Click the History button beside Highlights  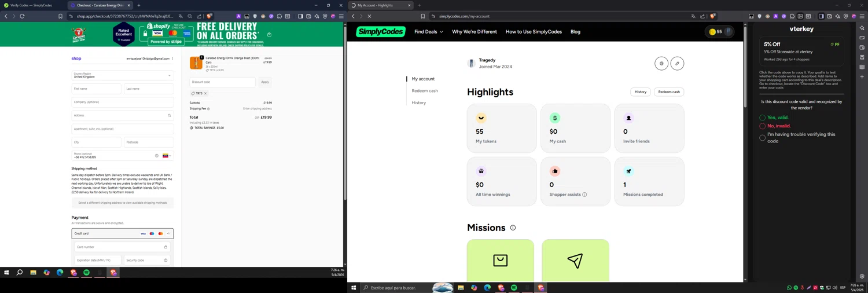click(x=641, y=92)
